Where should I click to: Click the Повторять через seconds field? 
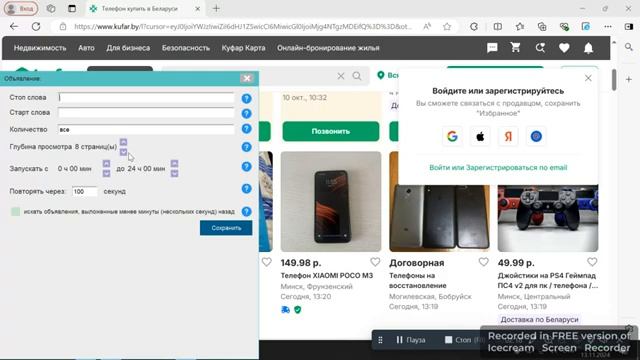click(85, 191)
